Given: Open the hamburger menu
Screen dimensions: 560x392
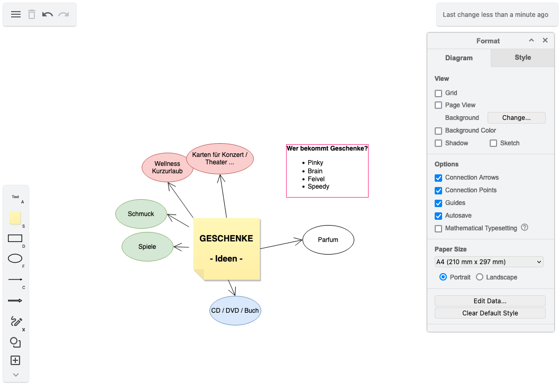Looking at the screenshot, I should click(x=16, y=14).
